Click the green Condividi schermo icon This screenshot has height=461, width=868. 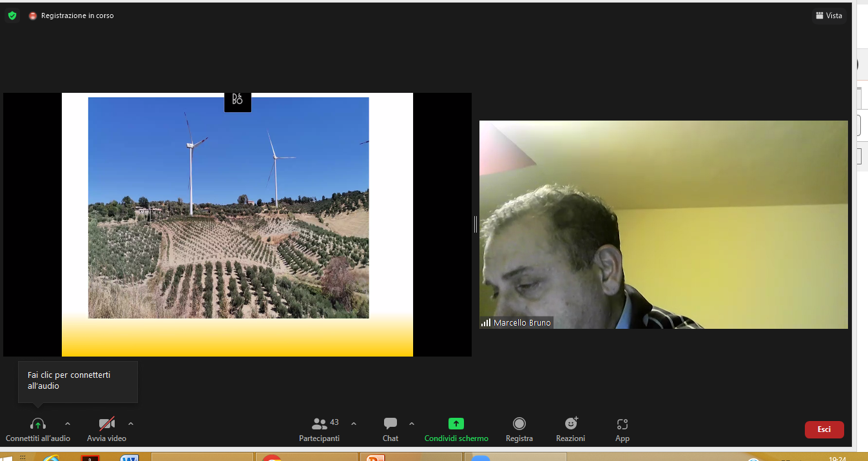tap(456, 424)
